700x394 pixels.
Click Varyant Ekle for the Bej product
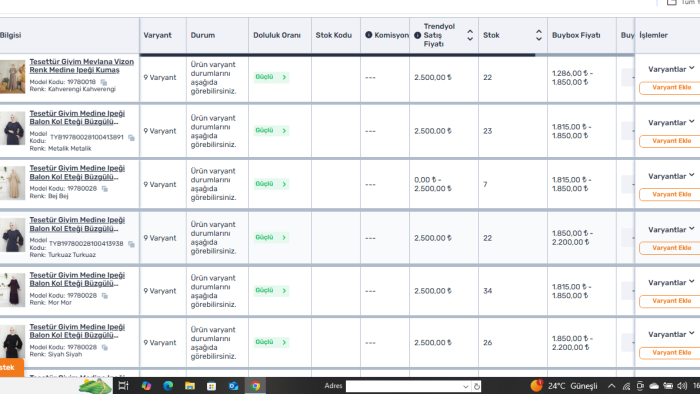[x=671, y=195]
